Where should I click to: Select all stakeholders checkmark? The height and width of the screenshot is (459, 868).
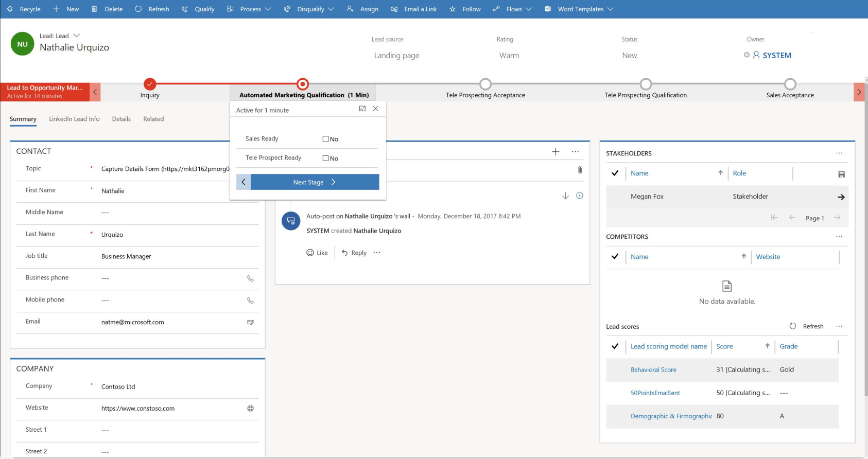pos(615,173)
